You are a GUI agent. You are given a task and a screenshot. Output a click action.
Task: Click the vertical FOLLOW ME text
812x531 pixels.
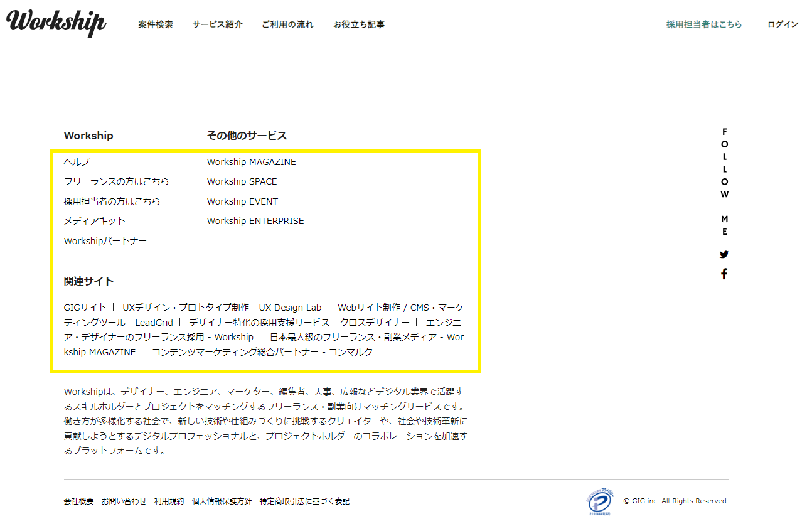click(725, 181)
